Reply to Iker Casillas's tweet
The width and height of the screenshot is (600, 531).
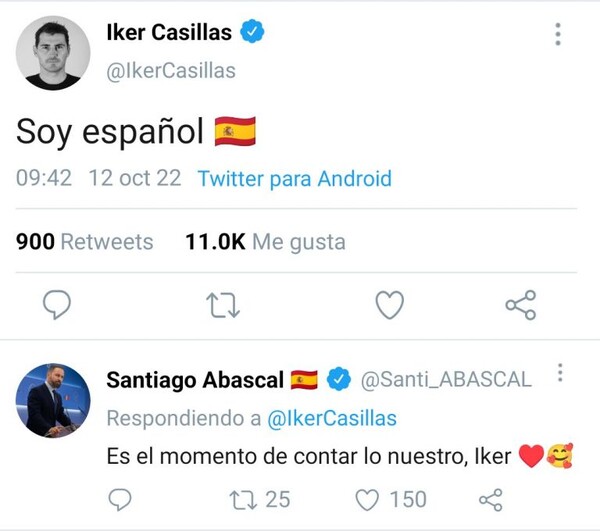pos(57,305)
